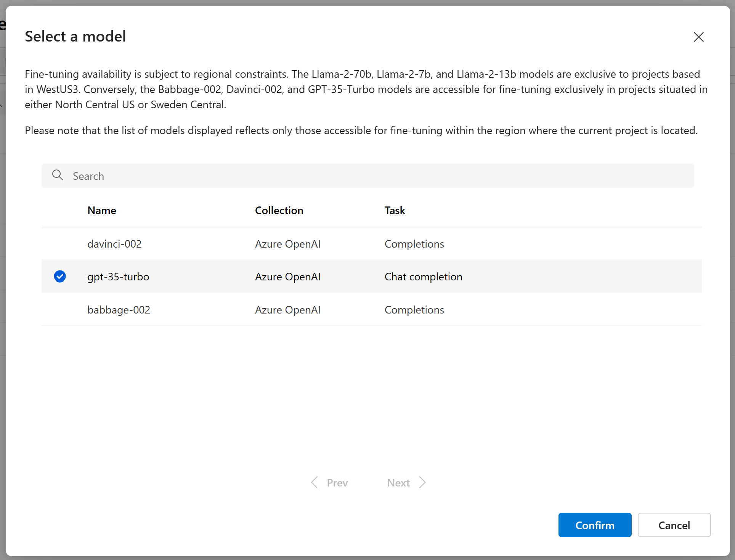This screenshot has height=560, width=735.
Task: Click Azure OpenAI in gpt-35-turbo row
Action: pos(287,277)
